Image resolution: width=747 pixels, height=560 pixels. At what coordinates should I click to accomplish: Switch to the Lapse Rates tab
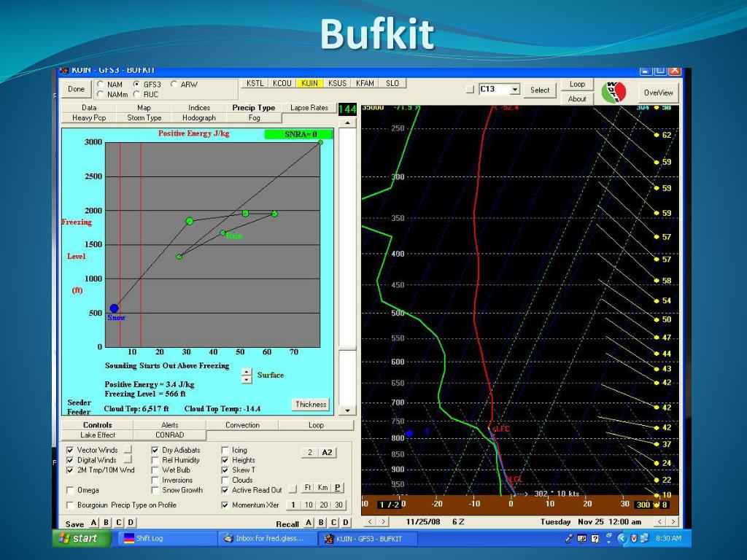point(309,108)
